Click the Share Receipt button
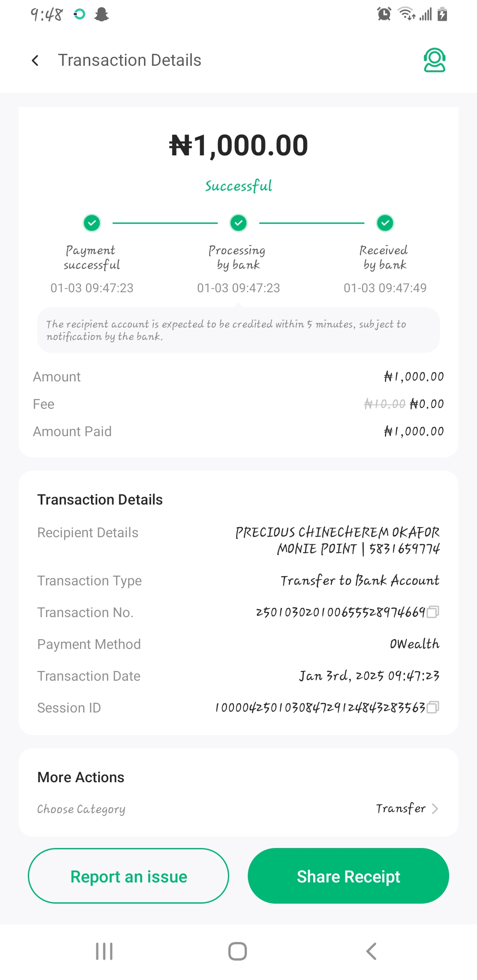Viewport: 477px width, 980px height. pyautogui.click(x=348, y=876)
